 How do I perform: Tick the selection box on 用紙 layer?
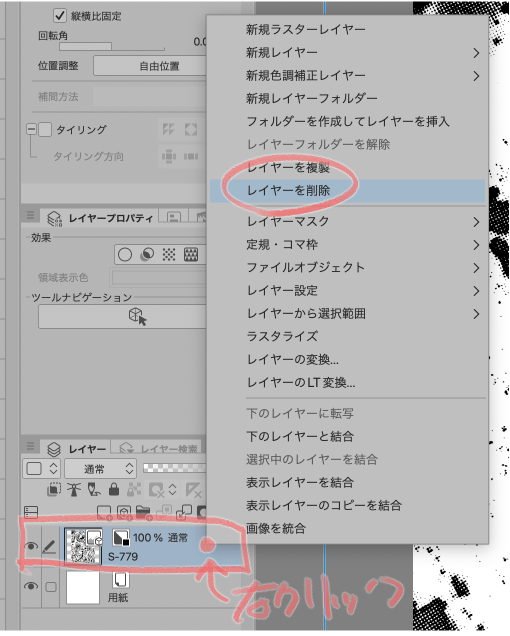pyautogui.click(x=51, y=587)
